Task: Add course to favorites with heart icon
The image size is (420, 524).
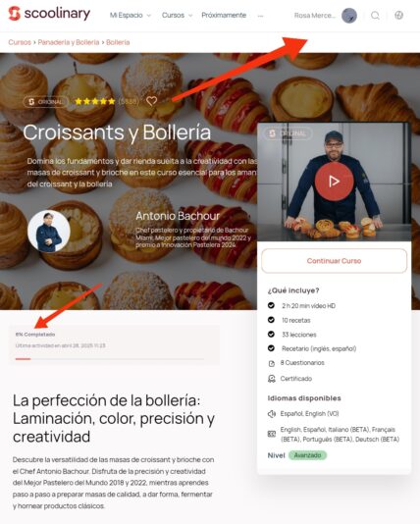Action: click(x=152, y=101)
